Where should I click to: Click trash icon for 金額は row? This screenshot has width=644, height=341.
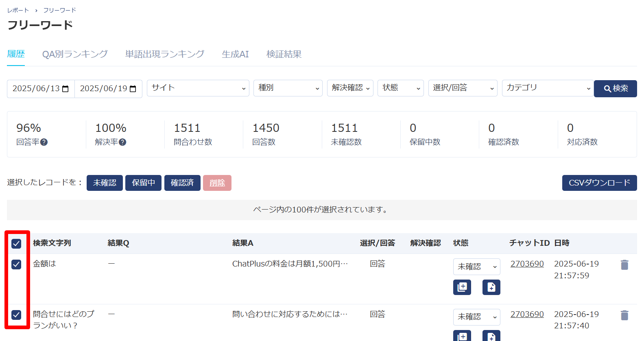(624, 265)
